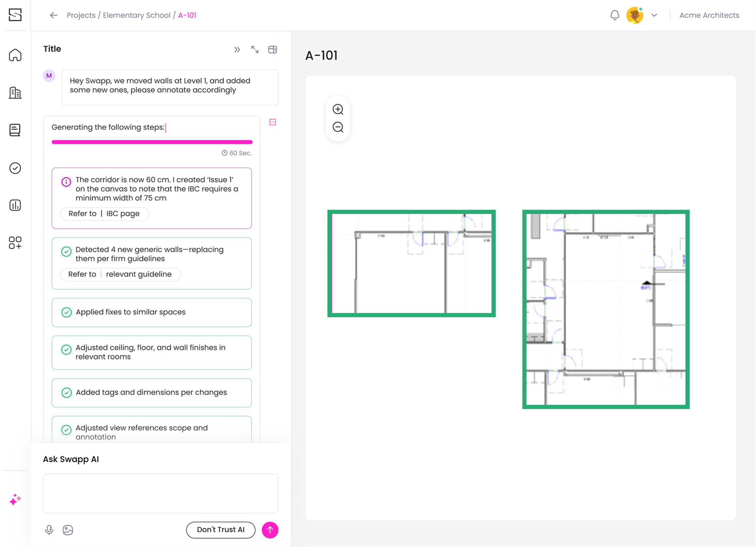The height and width of the screenshot is (547, 756).
Task: Click into the Ask Swapp AI input field
Action: (x=161, y=493)
